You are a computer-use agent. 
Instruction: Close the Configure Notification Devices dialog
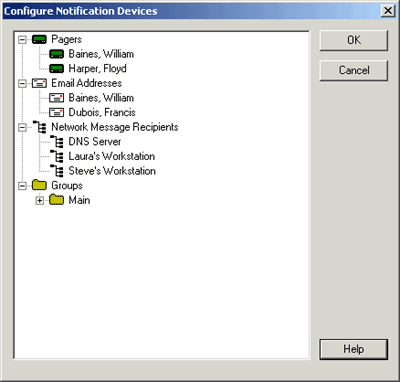point(388,11)
